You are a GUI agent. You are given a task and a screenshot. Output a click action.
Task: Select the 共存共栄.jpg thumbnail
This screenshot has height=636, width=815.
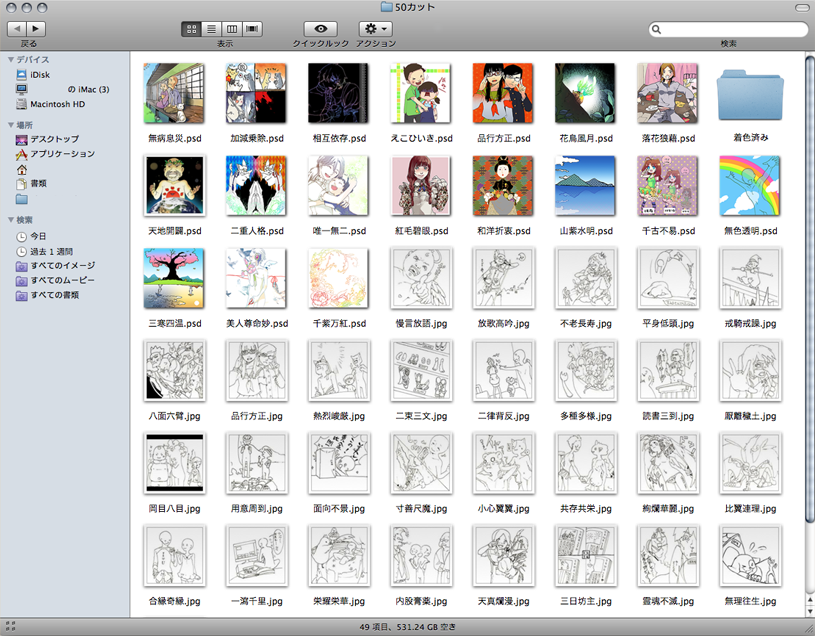(x=585, y=463)
